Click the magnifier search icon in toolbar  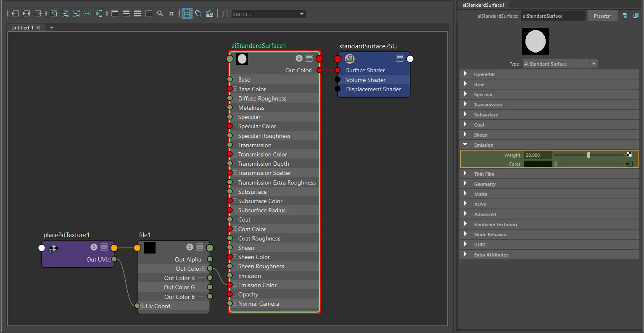[160, 14]
